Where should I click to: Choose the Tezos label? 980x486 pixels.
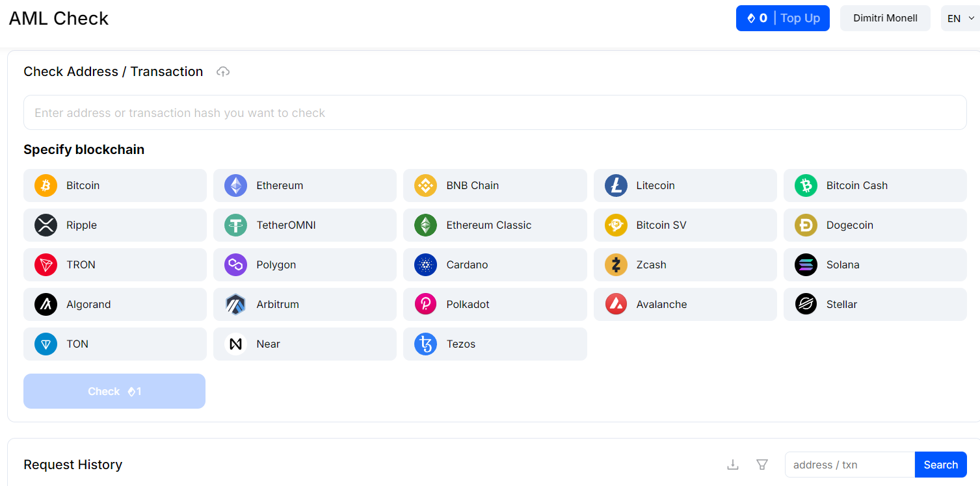pyautogui.click(x=461, y=344)
